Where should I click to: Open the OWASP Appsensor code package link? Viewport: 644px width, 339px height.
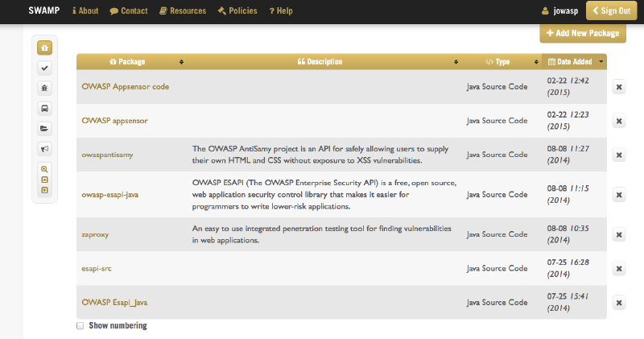[x=126, y=87]
